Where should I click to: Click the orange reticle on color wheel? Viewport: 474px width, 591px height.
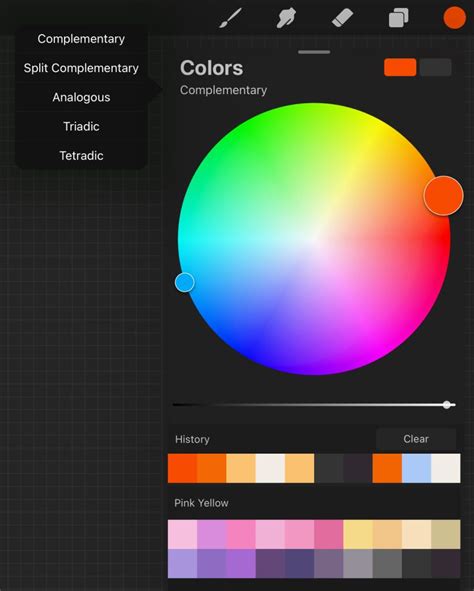click(443, 196)
